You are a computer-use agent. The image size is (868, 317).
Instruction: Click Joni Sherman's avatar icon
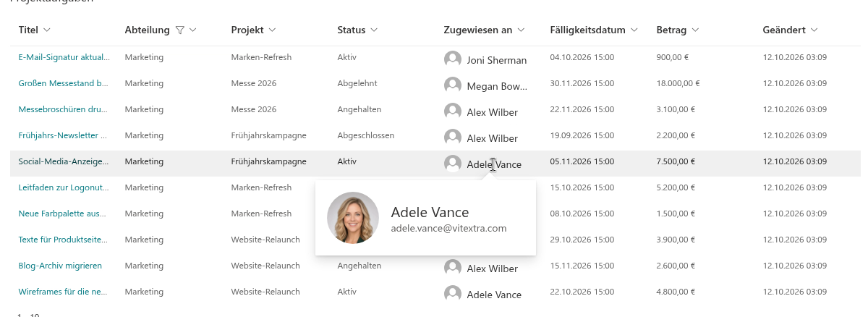tap(453, 59)
